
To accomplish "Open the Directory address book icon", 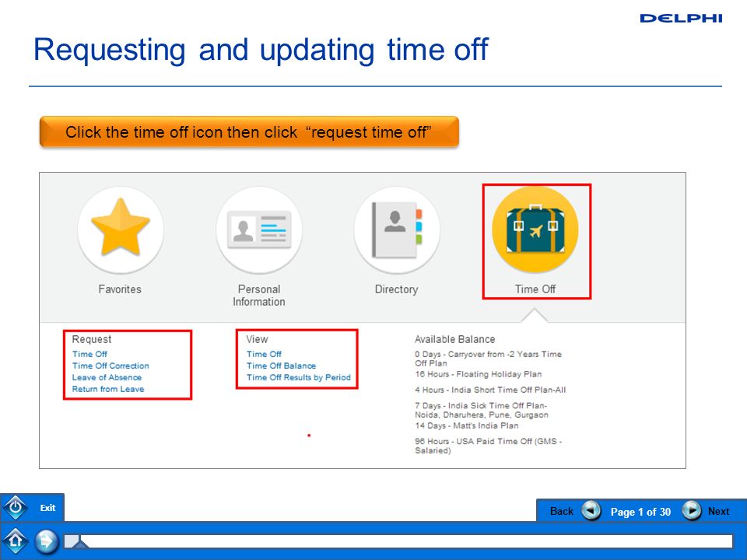I will [396, 230].
